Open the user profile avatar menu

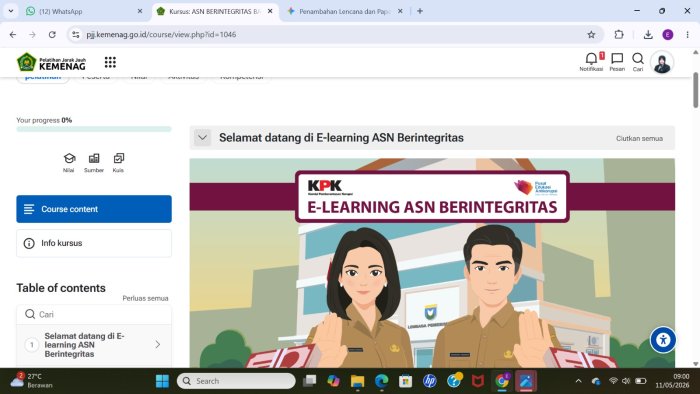(x=662, y=62)
